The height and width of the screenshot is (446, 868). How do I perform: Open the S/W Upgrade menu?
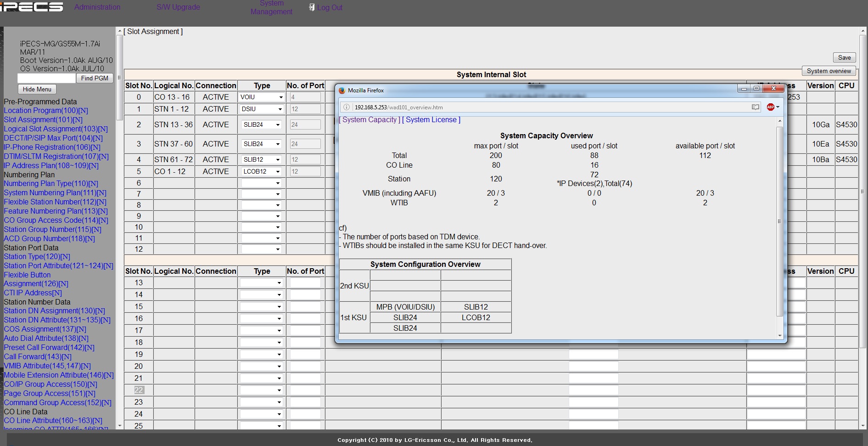pyautogui.click(x=178, y=7)
